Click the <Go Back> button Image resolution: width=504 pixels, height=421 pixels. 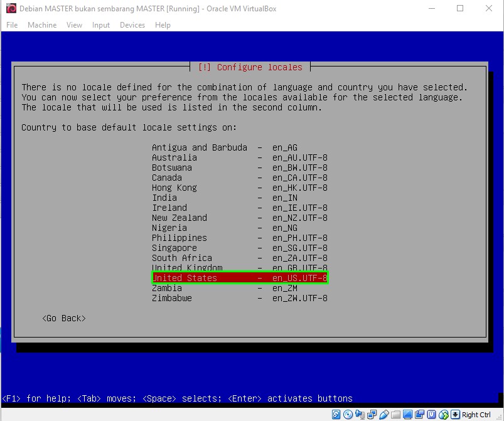64,318
